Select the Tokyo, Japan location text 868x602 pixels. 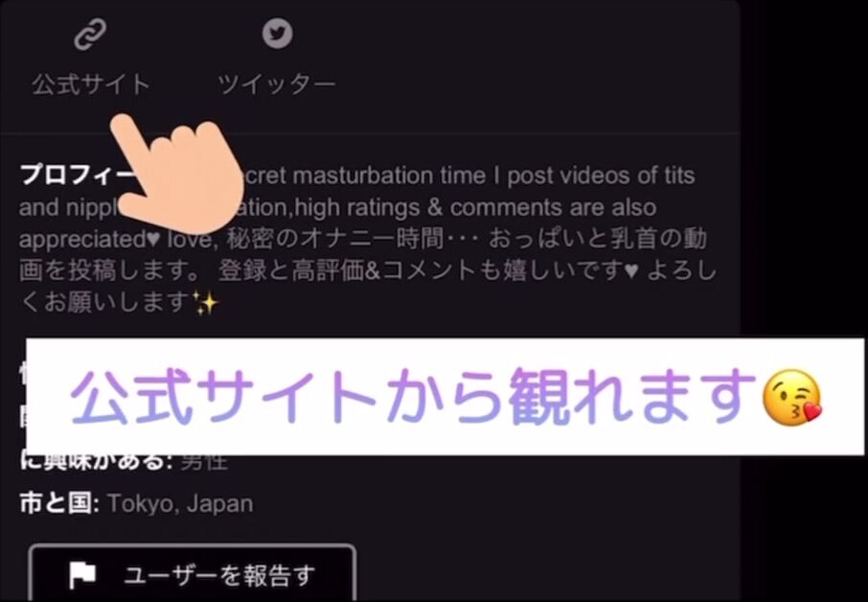[180, 504]
